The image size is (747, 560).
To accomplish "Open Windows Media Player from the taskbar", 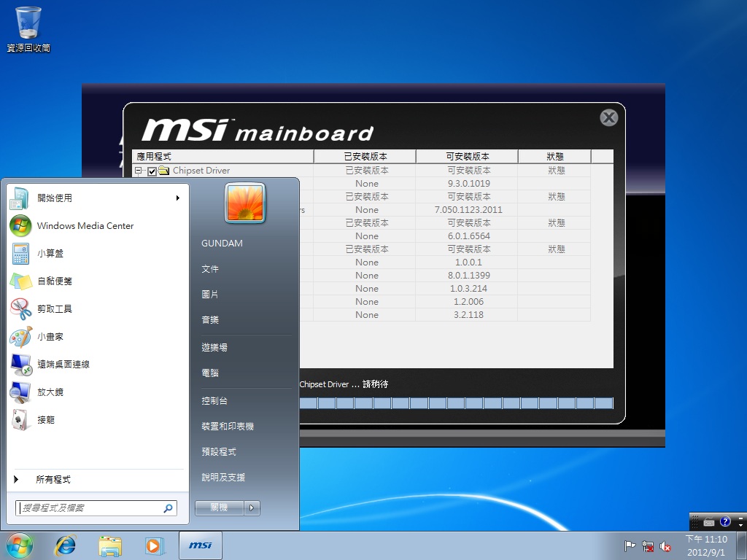I will click(154, 545).
